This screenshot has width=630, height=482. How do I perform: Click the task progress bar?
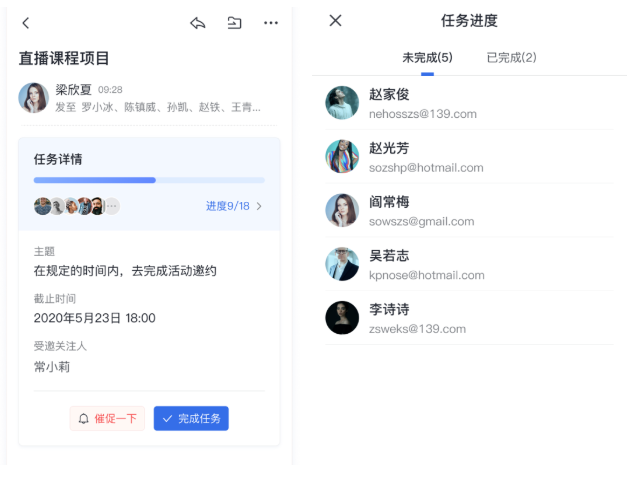click(x=149, y=180)
